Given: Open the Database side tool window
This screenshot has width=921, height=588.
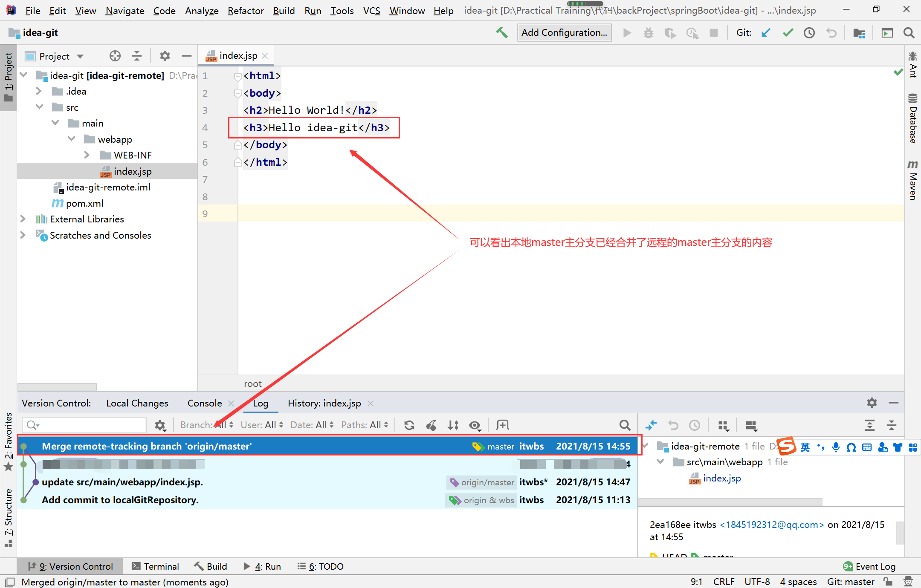Looking at the screenshot, I should (912, 118).
